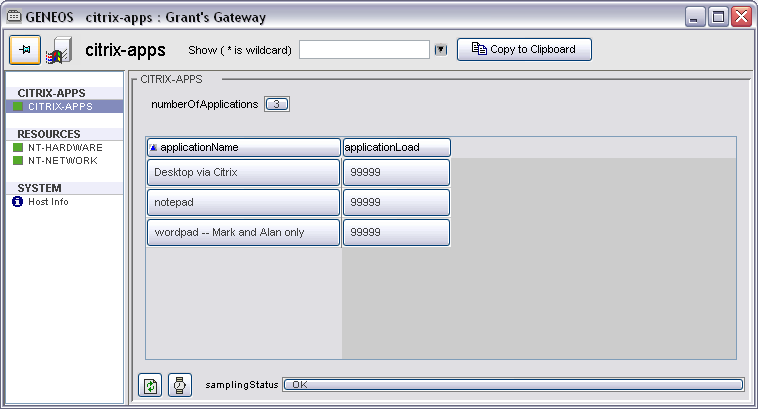The width and height of the screenshot is (758, 409).
Task: Select CITRIX-APPS in the sidebar
Action: (x=61, y=106)
